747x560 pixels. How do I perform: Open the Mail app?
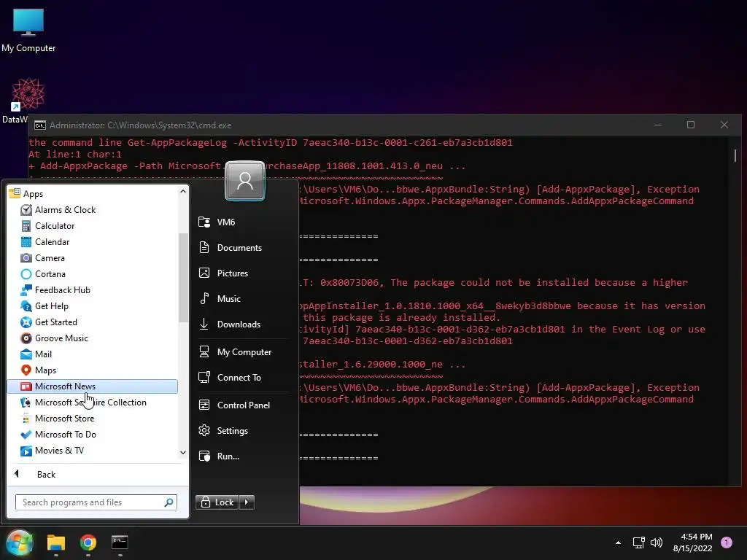coord(93,354)
